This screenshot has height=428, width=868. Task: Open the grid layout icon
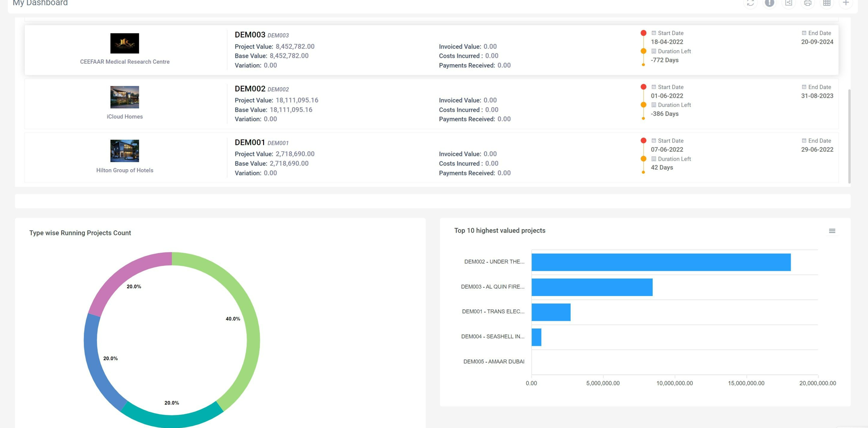[x=827, y=3]
